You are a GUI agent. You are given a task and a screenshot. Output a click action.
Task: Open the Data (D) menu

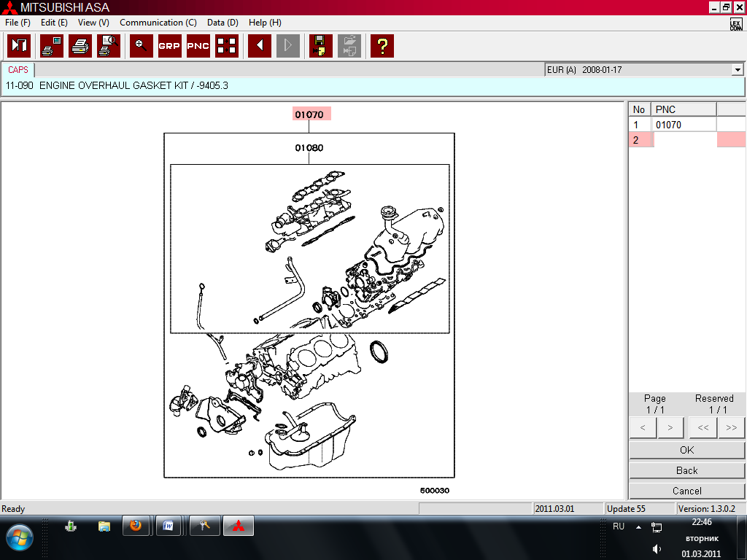(x=222, y=23)
